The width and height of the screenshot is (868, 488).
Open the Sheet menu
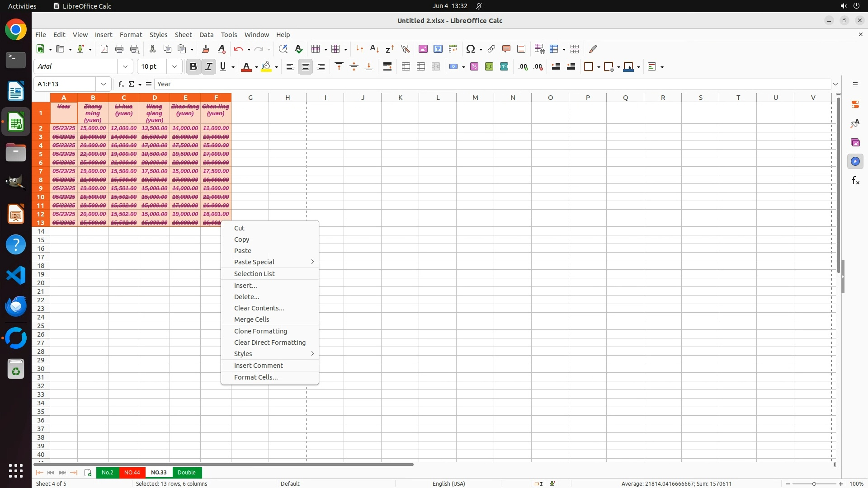(183, 35)
